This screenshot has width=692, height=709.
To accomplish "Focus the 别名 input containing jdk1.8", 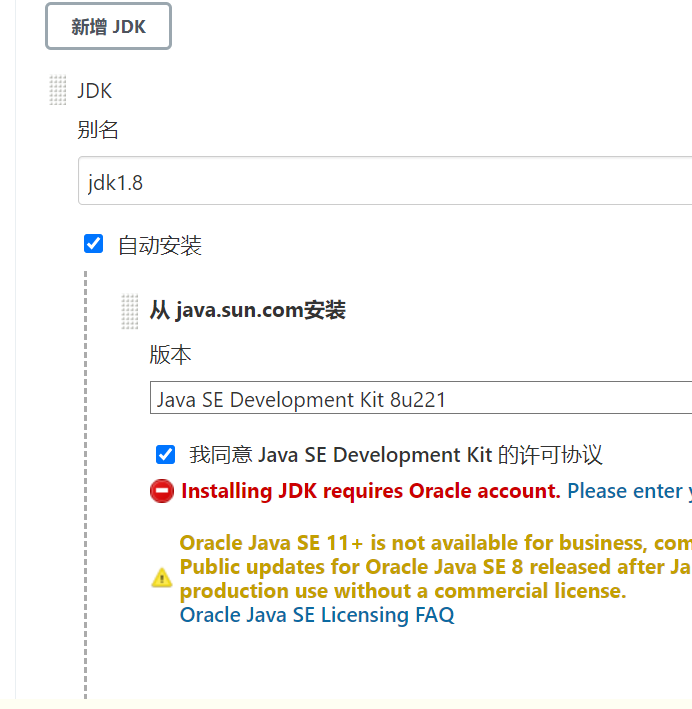I will [385, 181].
